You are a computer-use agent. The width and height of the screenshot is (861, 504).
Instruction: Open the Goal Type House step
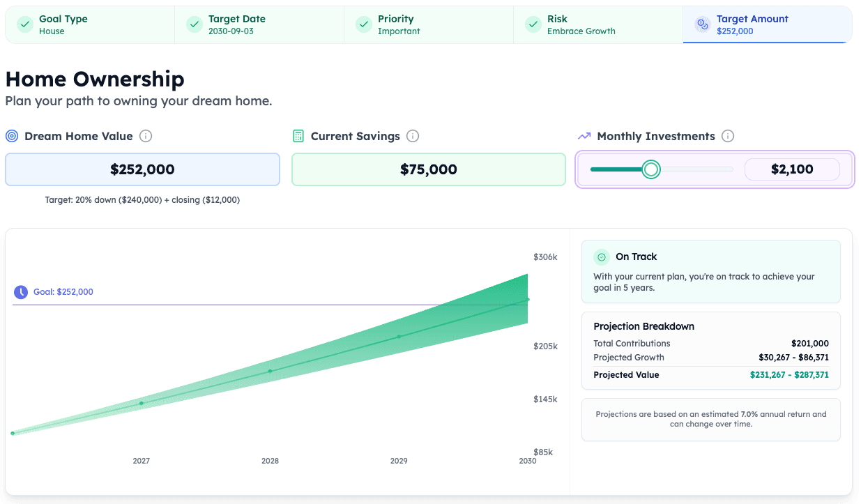[90, 24]
